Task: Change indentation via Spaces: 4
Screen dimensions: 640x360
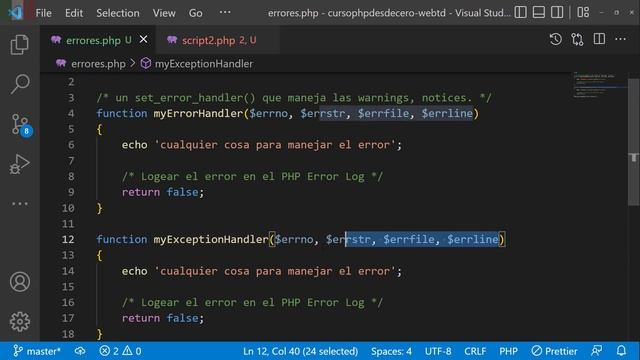Action: (391, 351)
